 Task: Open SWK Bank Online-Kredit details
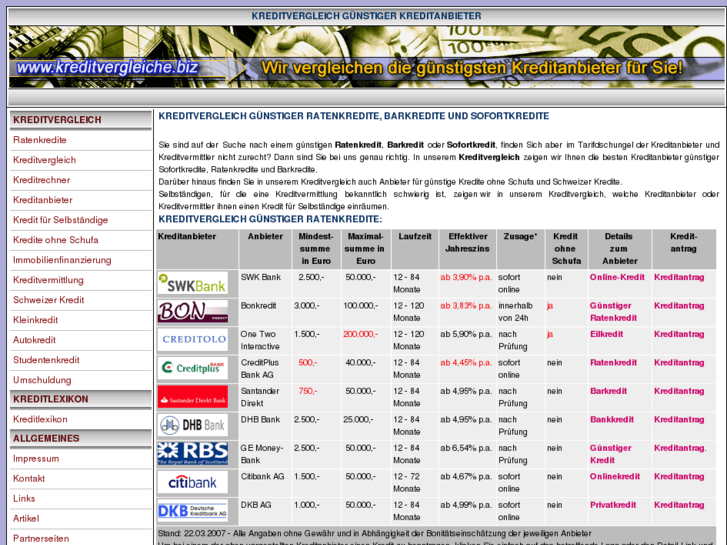point(617,277)
